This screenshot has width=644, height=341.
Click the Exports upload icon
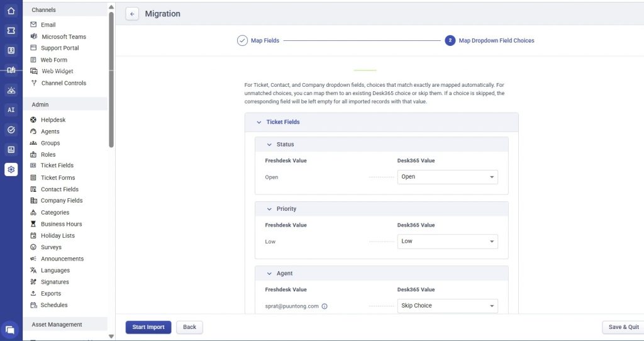coord(33,293)
